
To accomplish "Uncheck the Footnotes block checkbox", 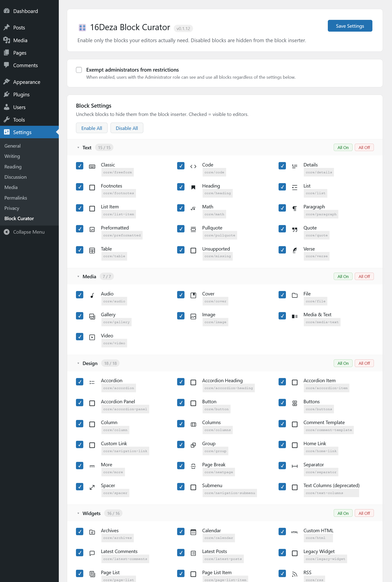I will coord(79,187).
